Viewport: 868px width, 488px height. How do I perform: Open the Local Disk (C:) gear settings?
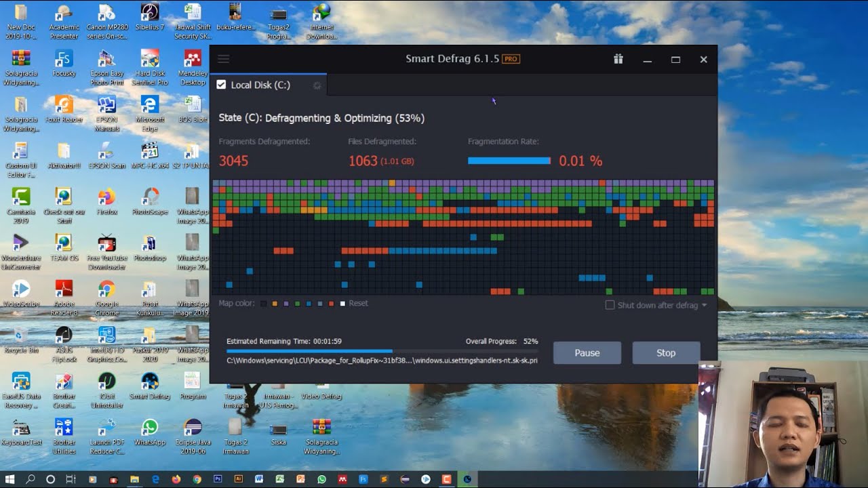pyautogui.click(x=317, y=85)
